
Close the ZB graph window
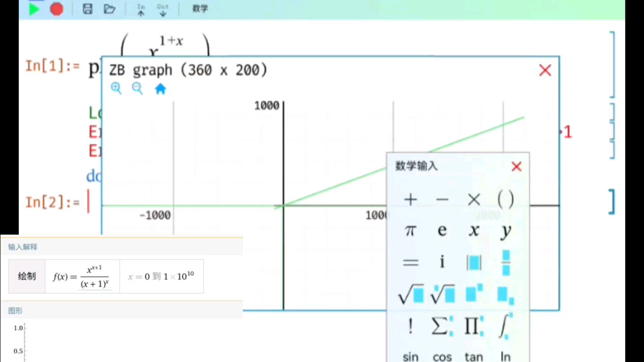point(545,70)
